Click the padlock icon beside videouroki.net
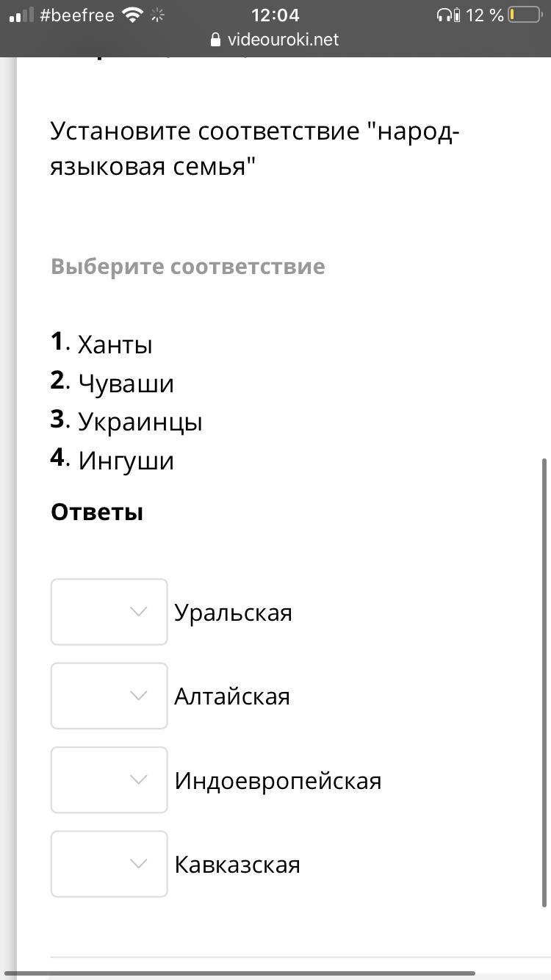Viewport: 551px width, 980px height. point(216,40)
